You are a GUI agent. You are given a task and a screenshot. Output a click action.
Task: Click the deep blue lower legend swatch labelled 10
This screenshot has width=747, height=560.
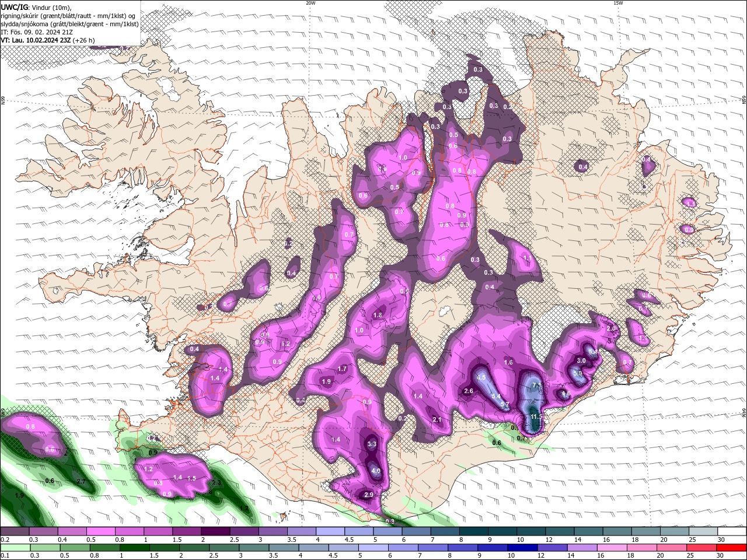point(522,547)
